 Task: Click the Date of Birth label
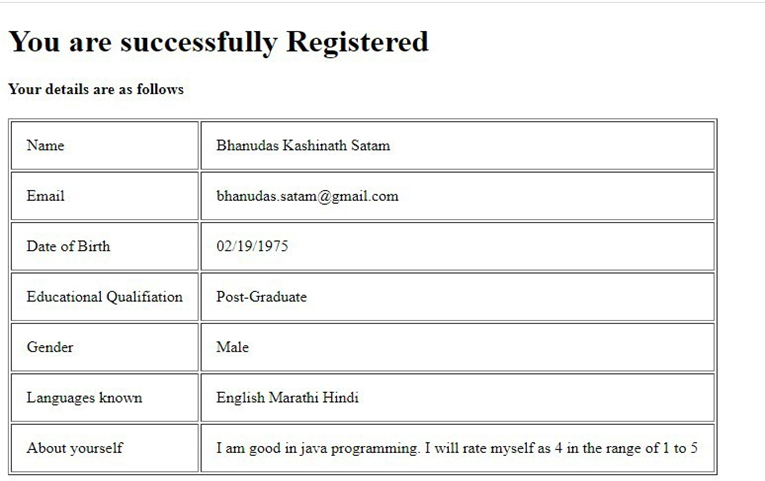pos(68,246)
